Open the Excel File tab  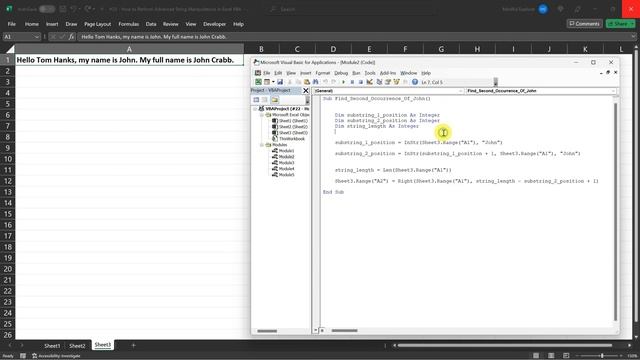coord(11,24)
